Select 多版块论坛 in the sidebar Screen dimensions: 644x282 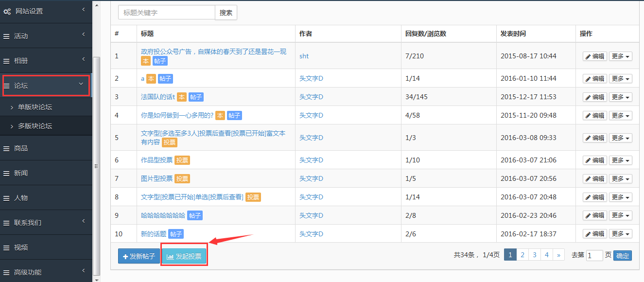(x=35, y=126)
